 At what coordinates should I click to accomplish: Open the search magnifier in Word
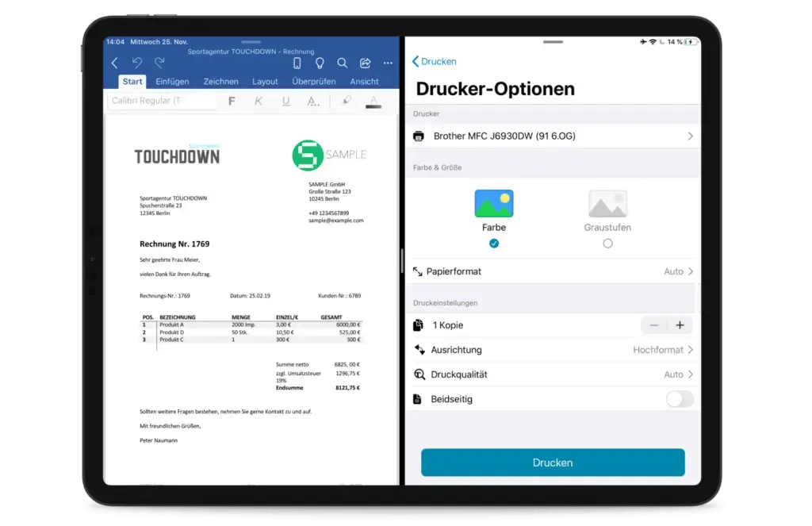click(342, 63)
